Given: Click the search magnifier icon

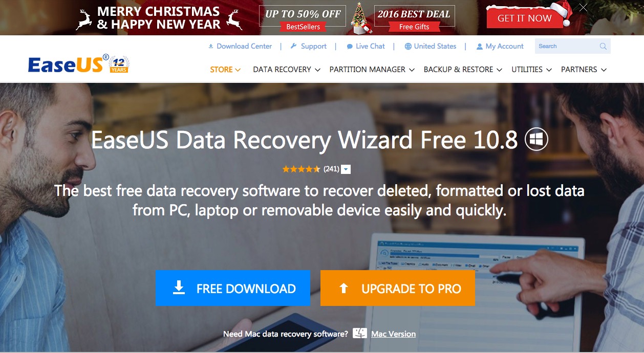Looking at the screenshot, I should pyautogui.click(x=603, y=47).
